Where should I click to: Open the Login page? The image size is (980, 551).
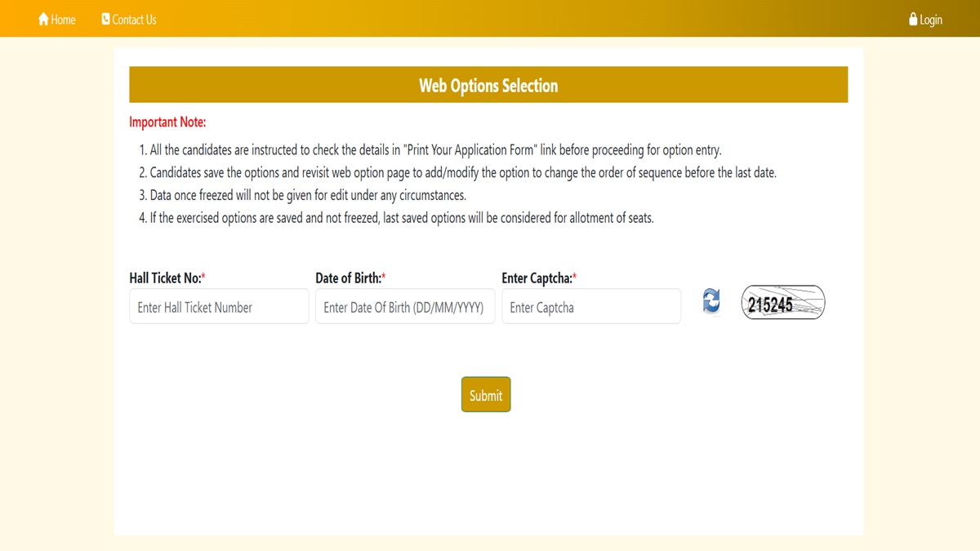tap(925, 19)
